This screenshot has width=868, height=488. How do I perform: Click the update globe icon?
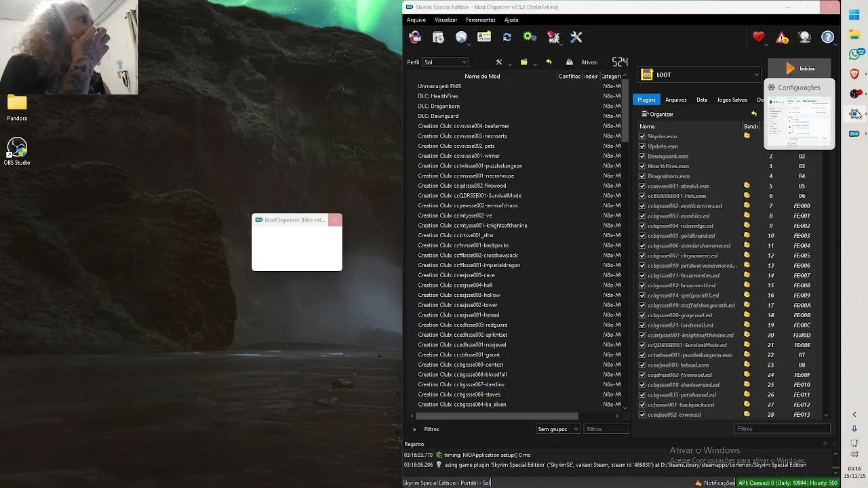pos(805,37)
